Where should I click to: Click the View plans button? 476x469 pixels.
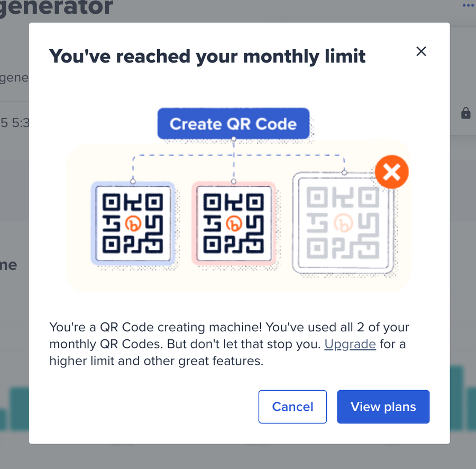[383, 407]
